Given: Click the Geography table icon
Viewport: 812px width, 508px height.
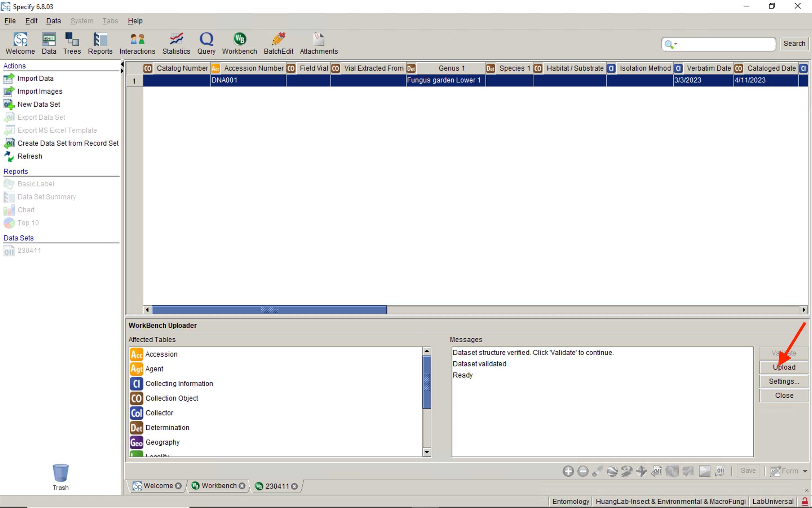Looking at the screenshot, I should coord(136,443).
